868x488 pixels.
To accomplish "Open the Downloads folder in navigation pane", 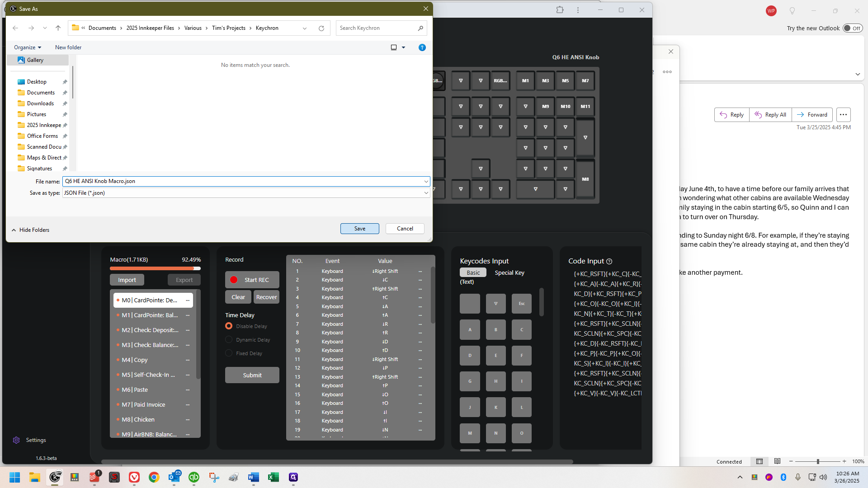I will point(40,103).
